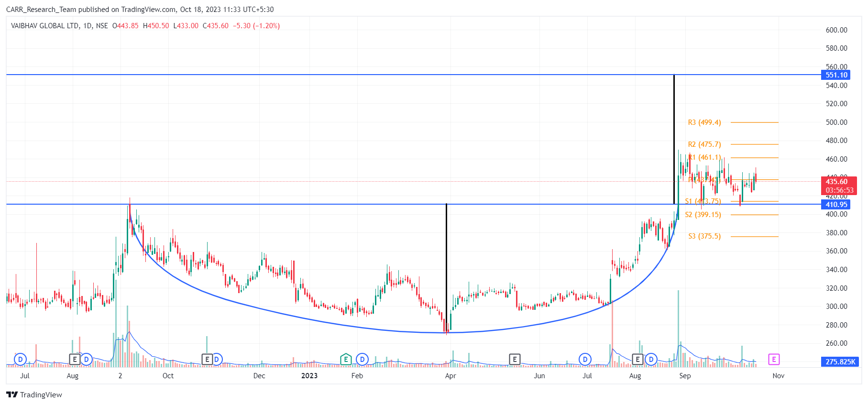Screen dimensions: 868x405
Task: Open earnings E marker between Oct and Dec
Action: tap(207, 359)
